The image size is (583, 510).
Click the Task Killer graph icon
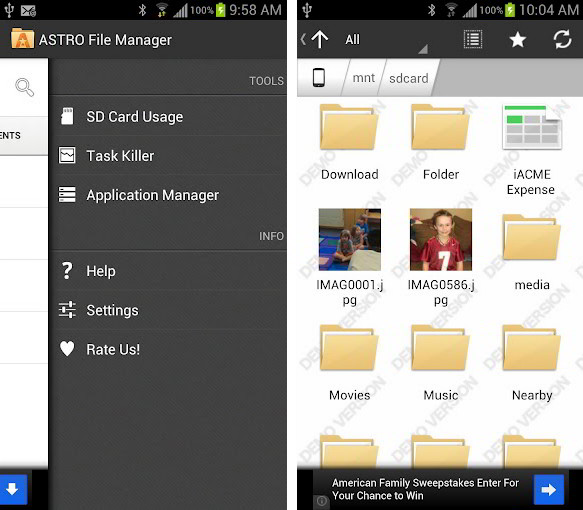[67, 155]
